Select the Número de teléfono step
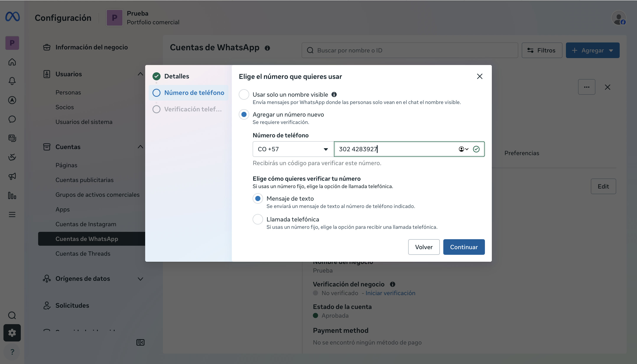Screen dimensions: 637x364 coord(188,93)
